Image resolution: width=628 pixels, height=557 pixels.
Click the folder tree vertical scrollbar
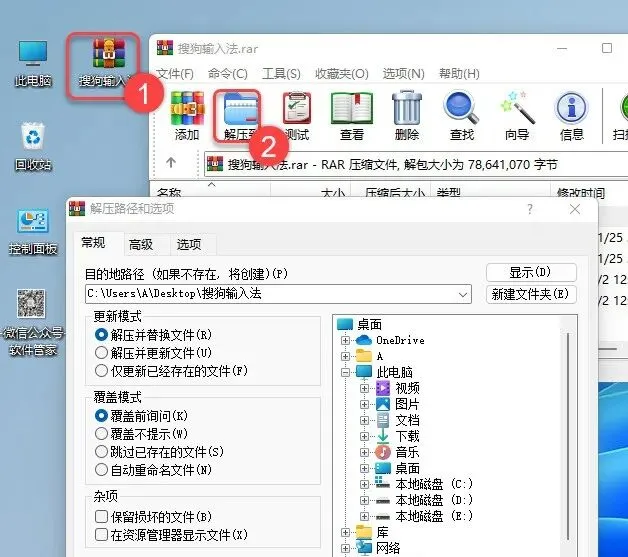pos(568,436)
